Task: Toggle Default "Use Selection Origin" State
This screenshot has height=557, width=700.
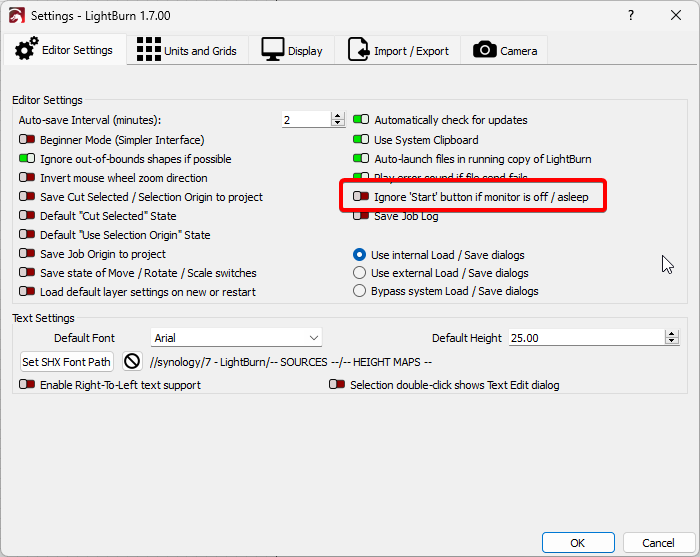Action: [x=27, y=234]
